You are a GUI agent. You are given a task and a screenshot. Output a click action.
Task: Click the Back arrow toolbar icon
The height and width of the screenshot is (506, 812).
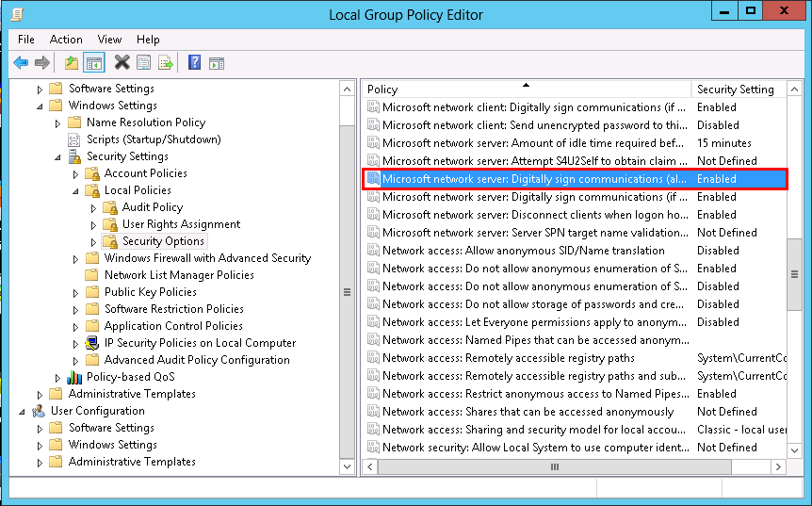pyautogui.click(x=21, y=63)
